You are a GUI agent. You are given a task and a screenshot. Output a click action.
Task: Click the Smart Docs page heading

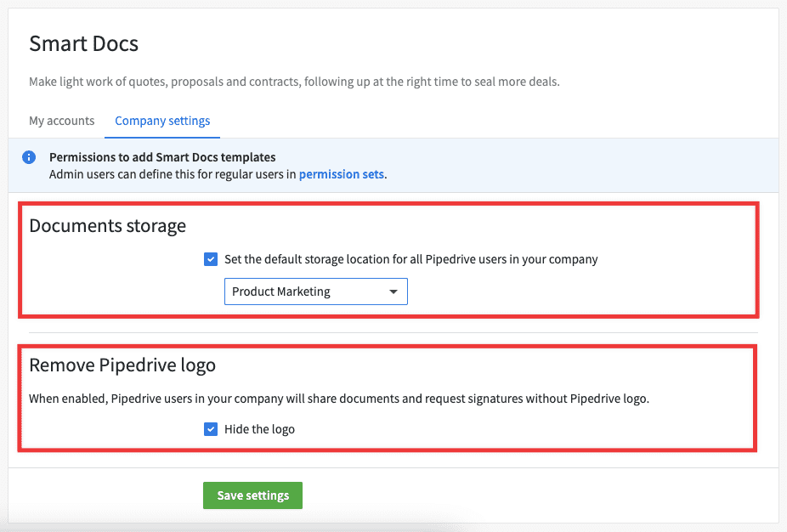point(84,43)
